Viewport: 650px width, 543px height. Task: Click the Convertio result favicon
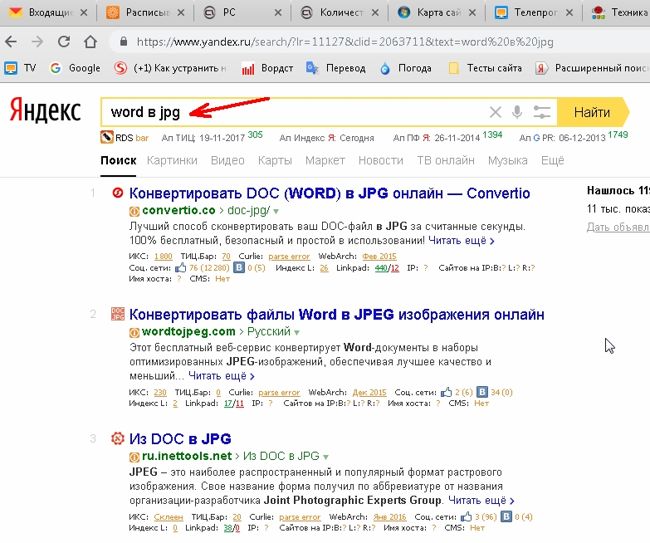[118, 193]
